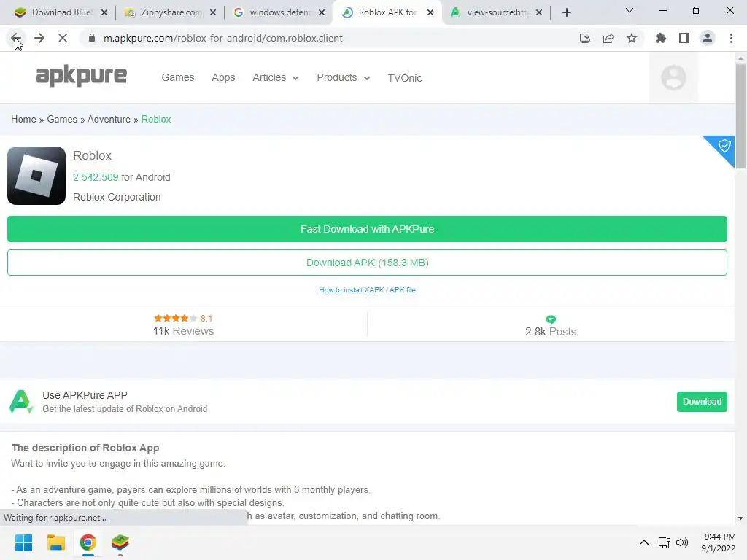The image size is (747, 560).
Task: Click the page vertical scrollbar thumb
Action: click(740, 117)
